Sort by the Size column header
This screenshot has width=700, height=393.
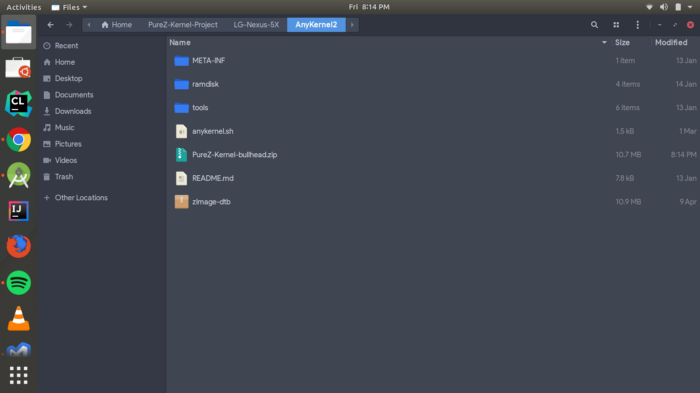pos(622,42)
